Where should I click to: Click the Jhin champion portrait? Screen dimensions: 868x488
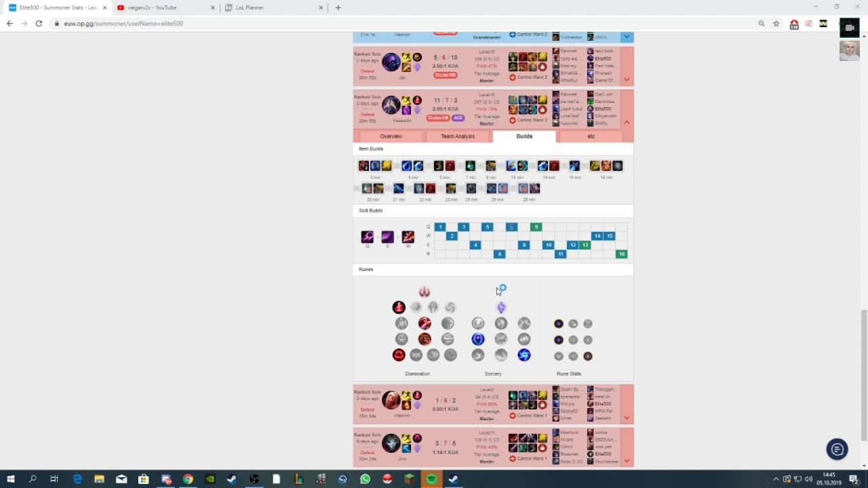tap(391, 443)
